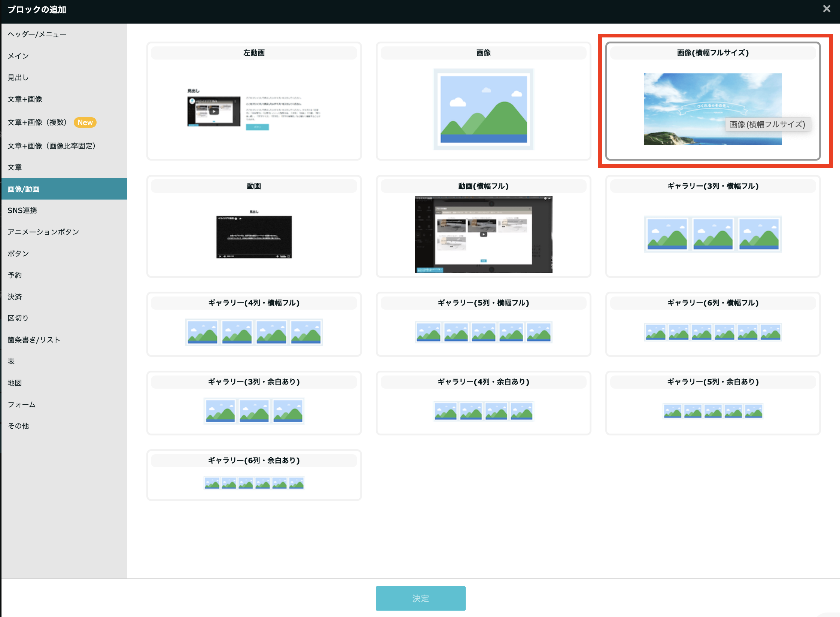Viewport: 840px width, 617px height.
Task: Pick the 動画 block preview
Action: [x=254, y=235]
